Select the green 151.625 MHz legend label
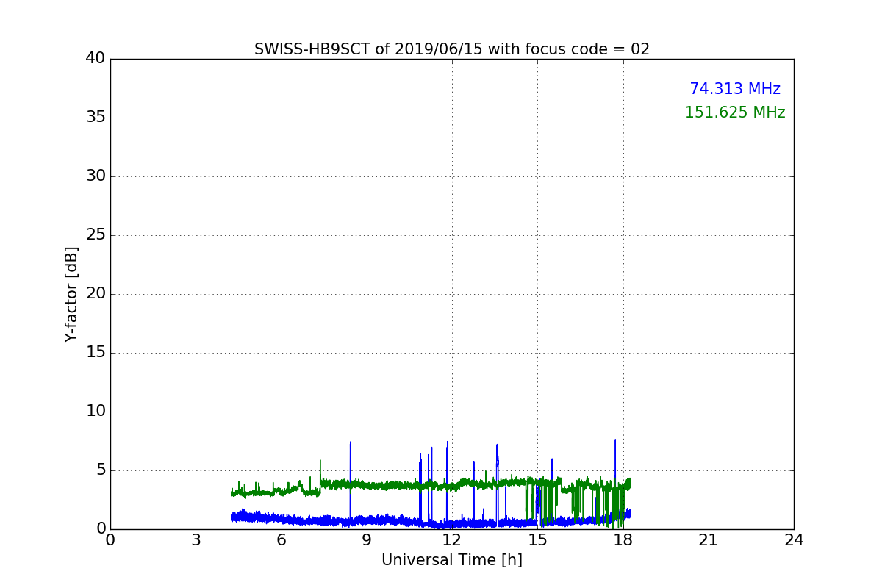Image resolution: width=882 pixels, height=588 pixels. point(734,112)
